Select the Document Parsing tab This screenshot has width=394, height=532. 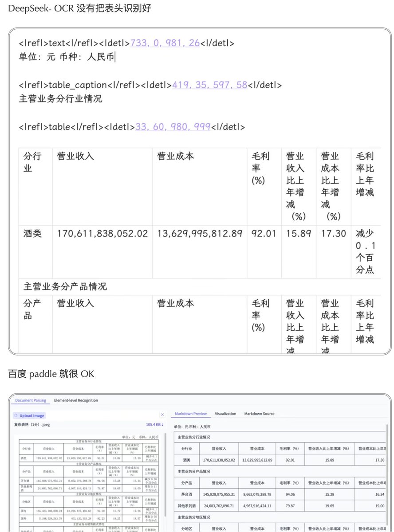click(x=30, y=400)
